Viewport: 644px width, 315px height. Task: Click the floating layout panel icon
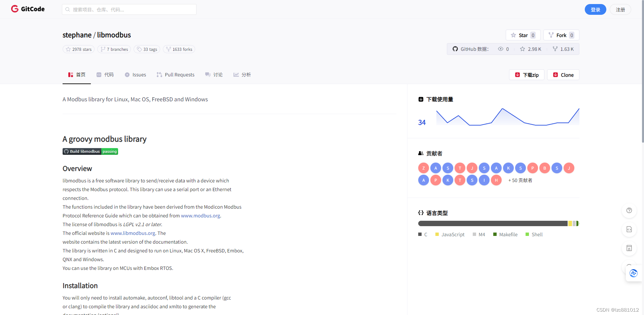point(629,248)
